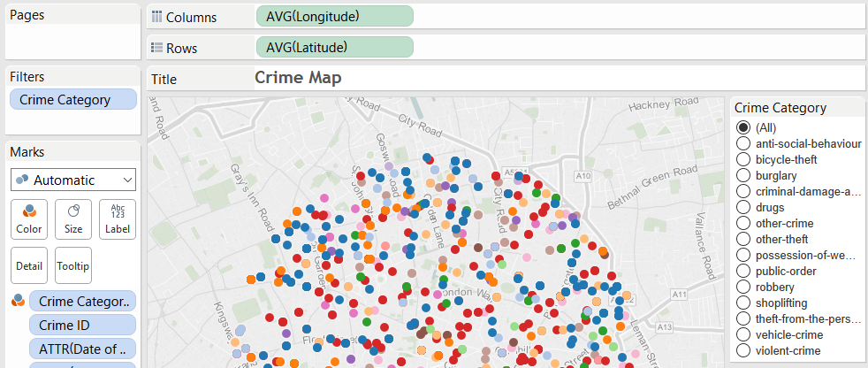Open the Color mark card
Image resolution: width=868 pixels, height=368 pixels.
tap(29, 218)
